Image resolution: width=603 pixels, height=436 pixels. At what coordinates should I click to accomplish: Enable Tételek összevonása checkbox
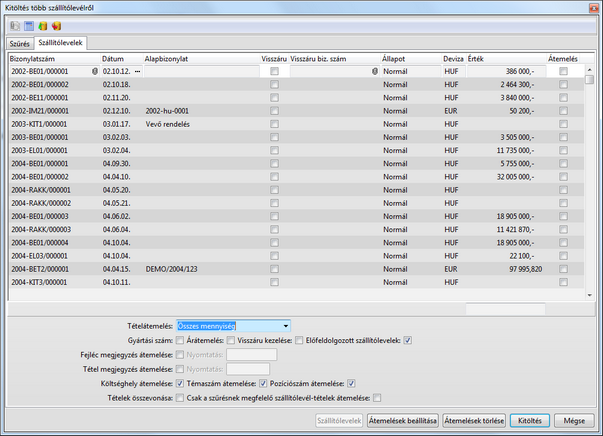pyautogui.click(x=180, y=398)
